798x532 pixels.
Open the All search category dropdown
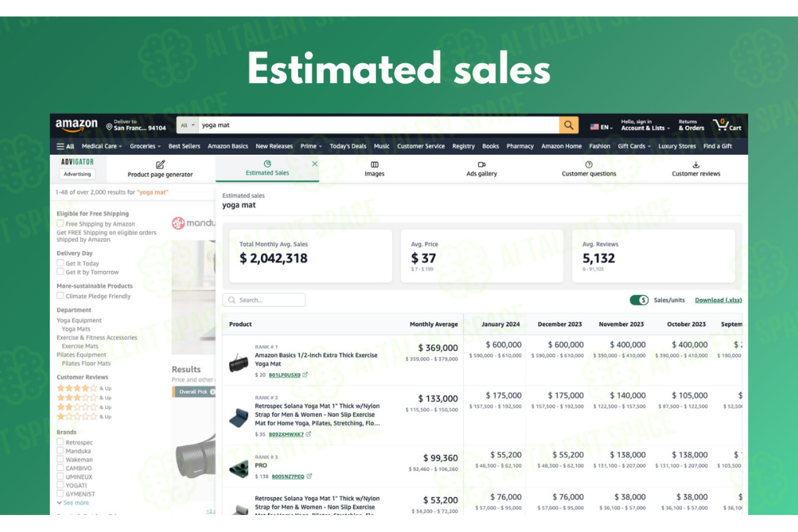(187, 125)
